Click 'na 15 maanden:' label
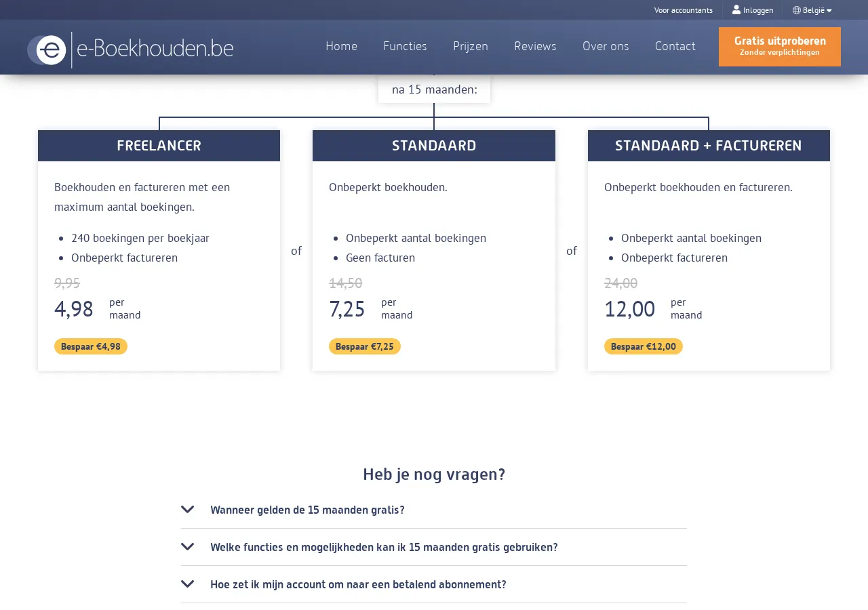 (435, 89)
